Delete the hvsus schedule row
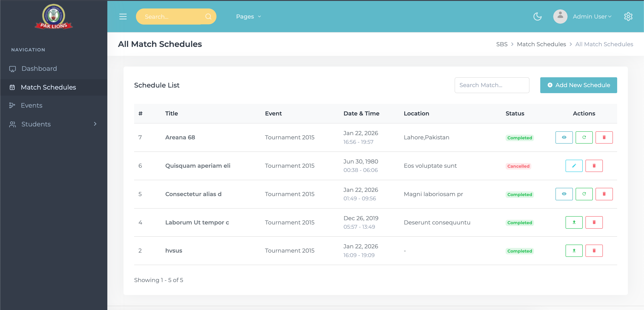 tap(594, 251)
